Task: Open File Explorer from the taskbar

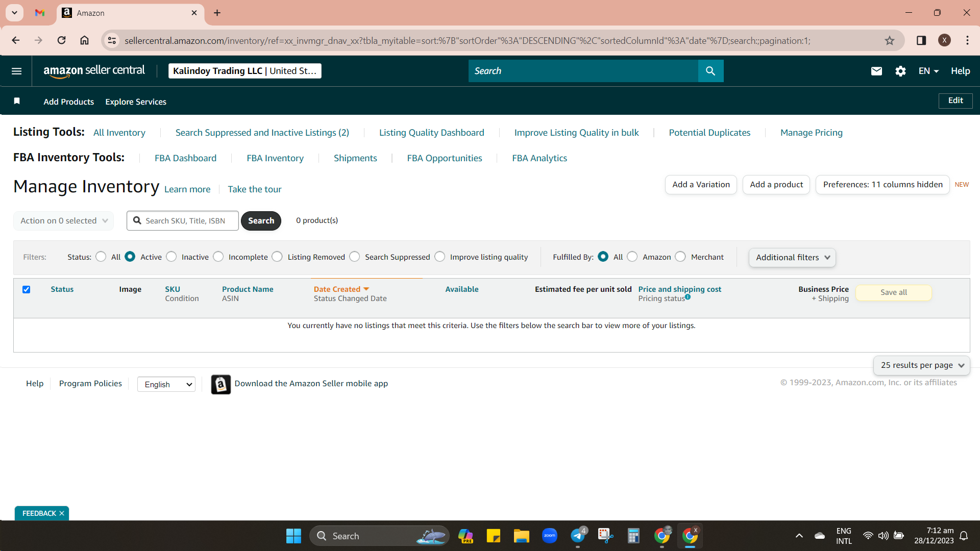Action: (521, 536)
